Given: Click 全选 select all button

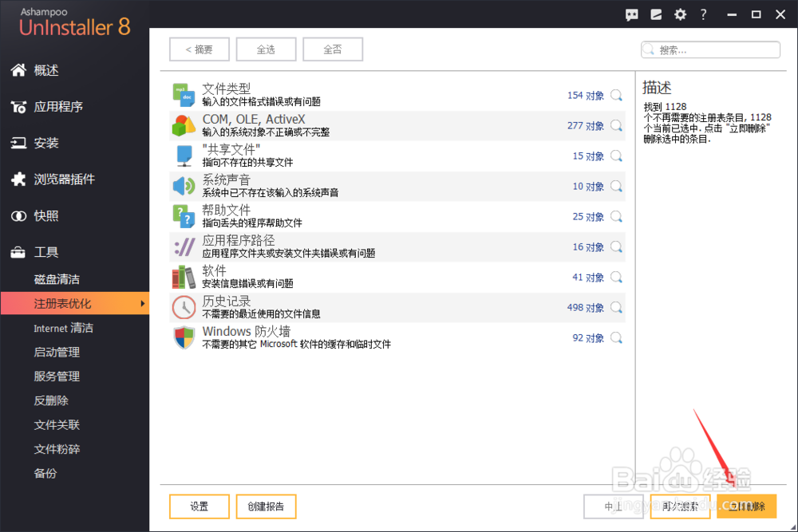Looking at the screenshot, I should (x=267, y=49).
